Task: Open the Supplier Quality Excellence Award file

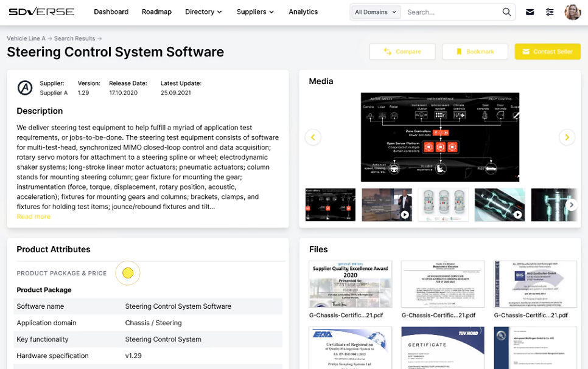Action: (350, 285)
